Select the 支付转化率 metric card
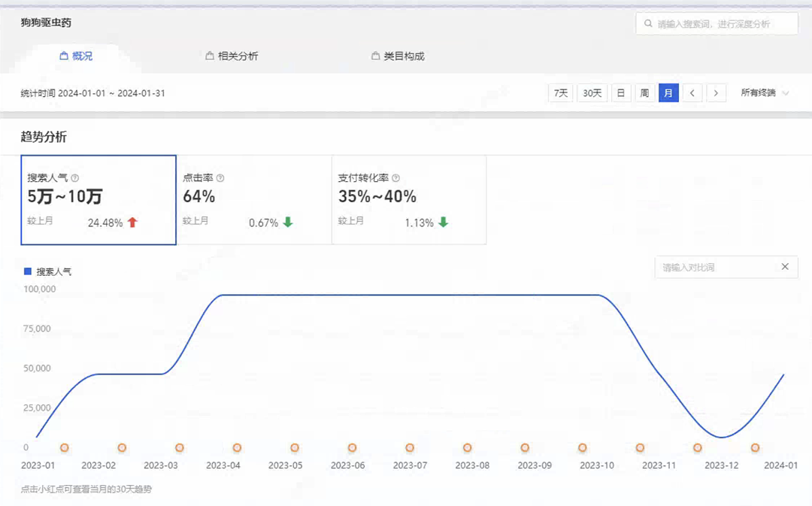This screenshot has height=506, width=812. pos(409,200)
